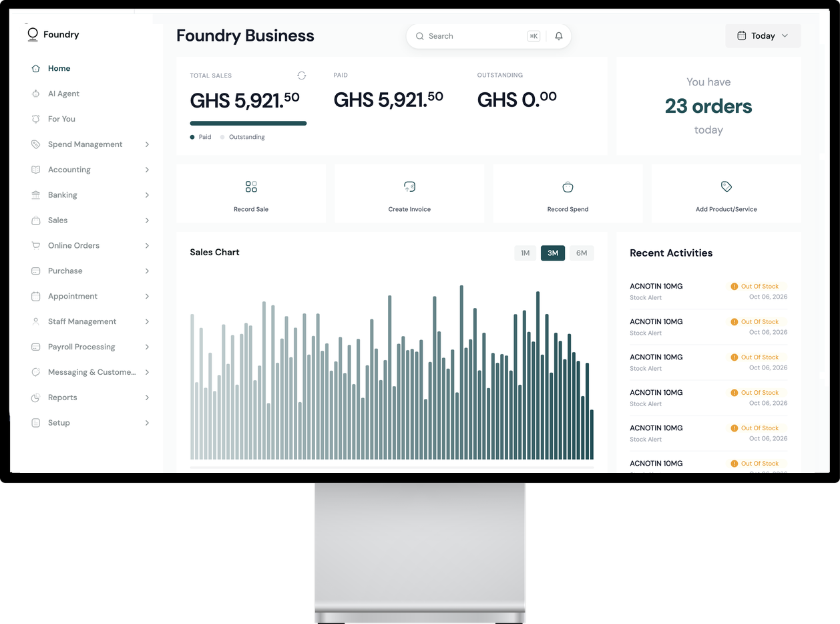Click the Spend Management tag icon
840x624 pixels.
(x=36, y=144)
